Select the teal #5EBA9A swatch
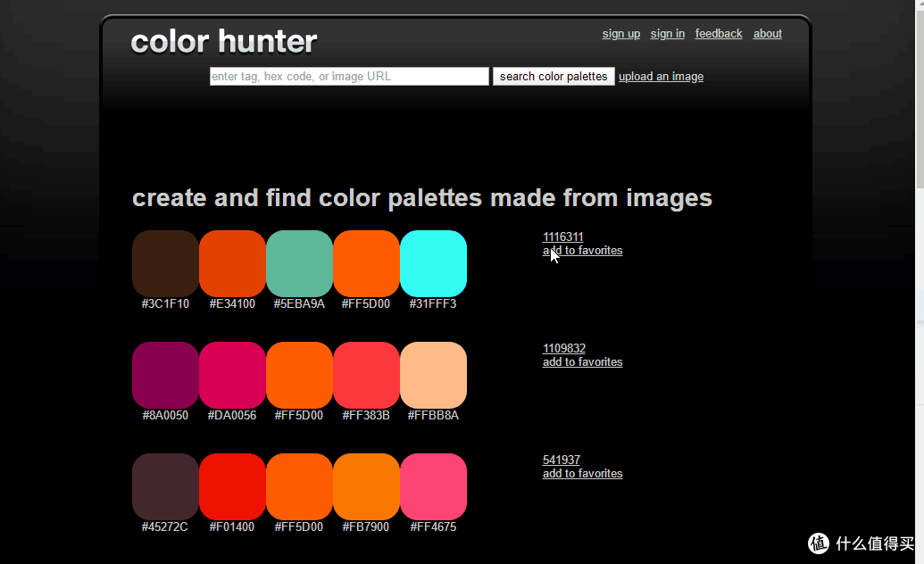Screen dimensions: 924x564 [299, 263]
